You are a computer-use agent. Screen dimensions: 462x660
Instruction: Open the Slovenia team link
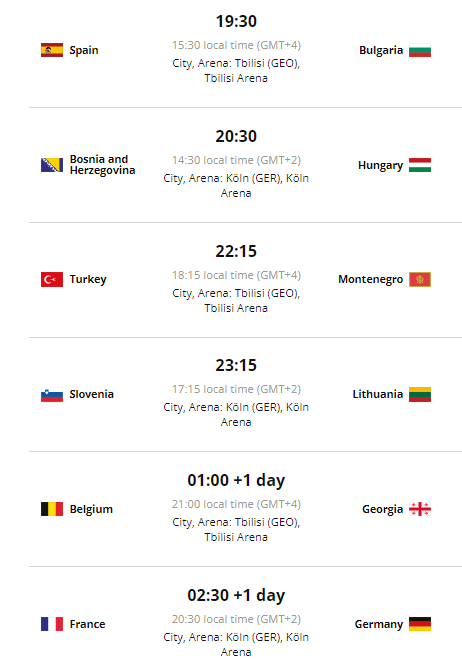click(x=91, y=394)
